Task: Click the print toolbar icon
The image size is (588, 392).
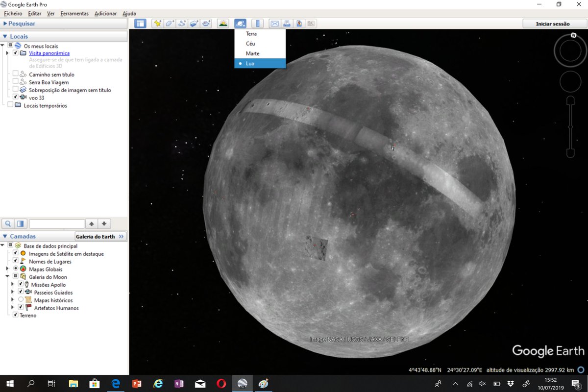Action: (x=287, y=23)
